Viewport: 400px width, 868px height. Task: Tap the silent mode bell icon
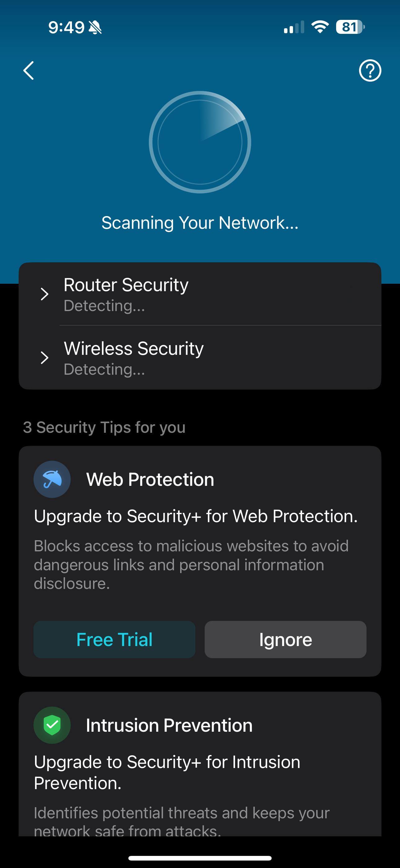[95, 27]
